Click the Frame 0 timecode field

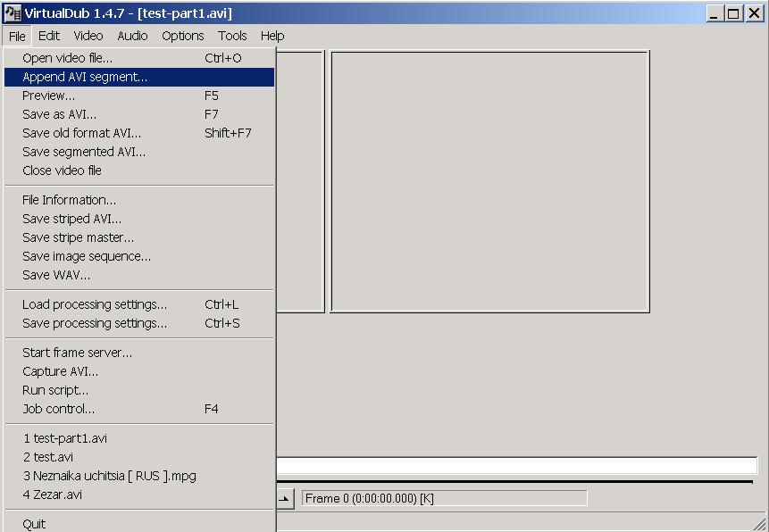coord(444,498)
